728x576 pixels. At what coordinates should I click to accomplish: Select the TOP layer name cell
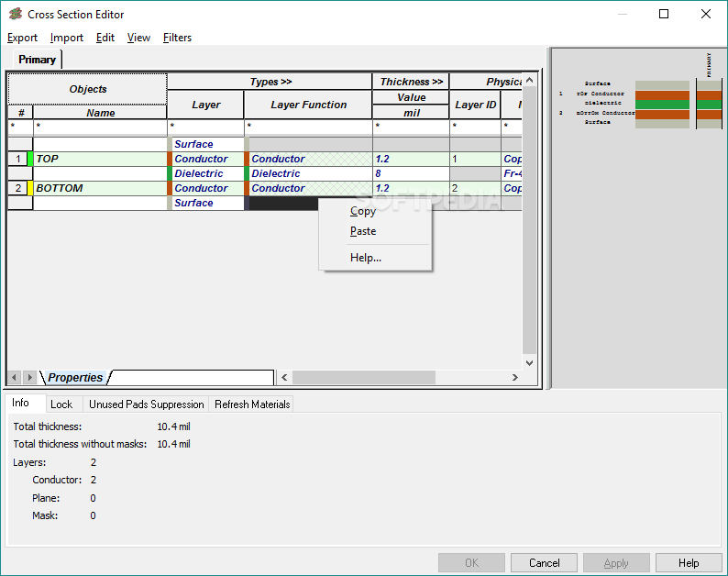(x=100, y=159)
